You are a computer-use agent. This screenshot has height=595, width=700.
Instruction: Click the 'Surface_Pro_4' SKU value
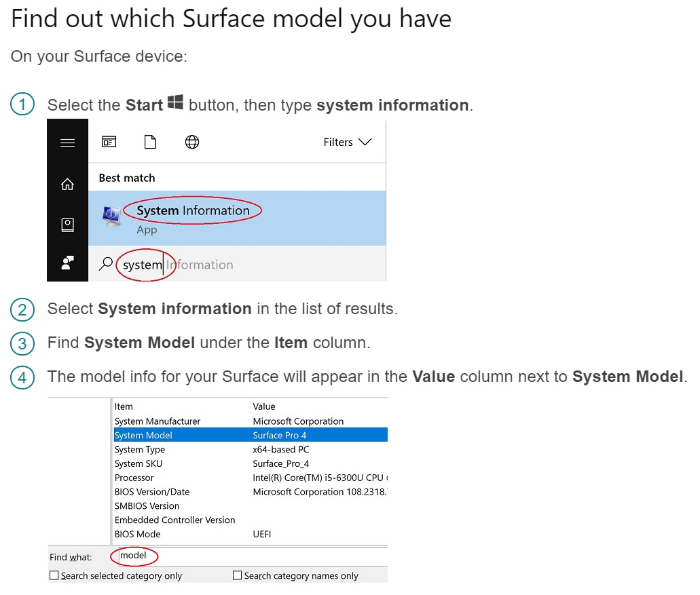pyautogui.click(x=281, y=463)
